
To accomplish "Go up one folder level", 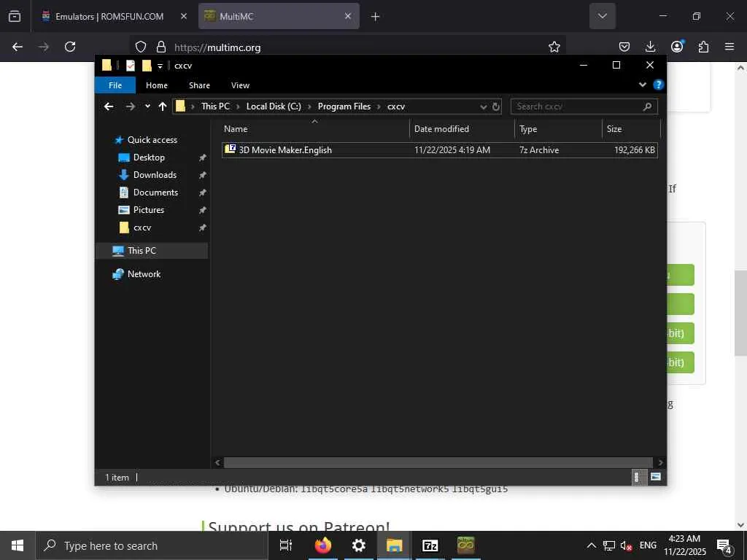I will tap(163, 106).
